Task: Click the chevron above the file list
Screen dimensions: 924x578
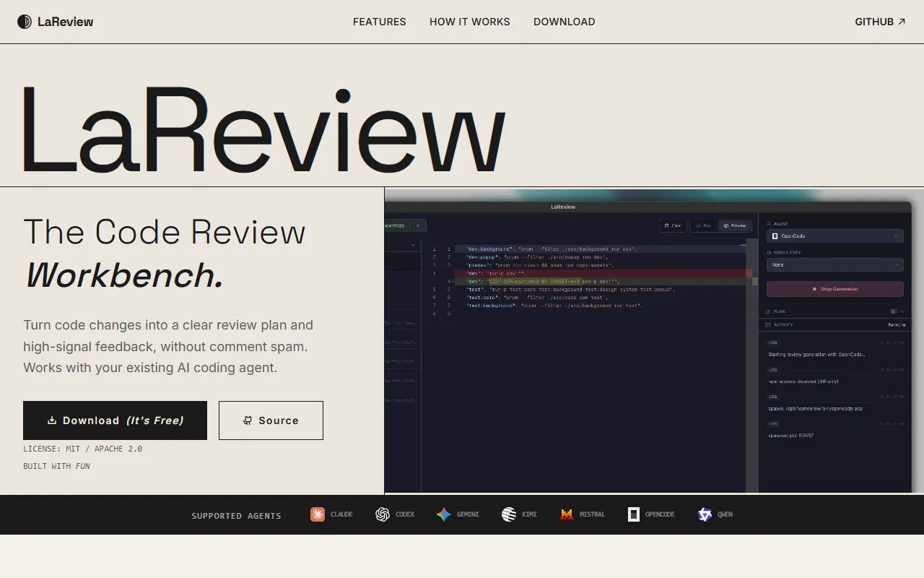Action: click(x=414, y=245)
